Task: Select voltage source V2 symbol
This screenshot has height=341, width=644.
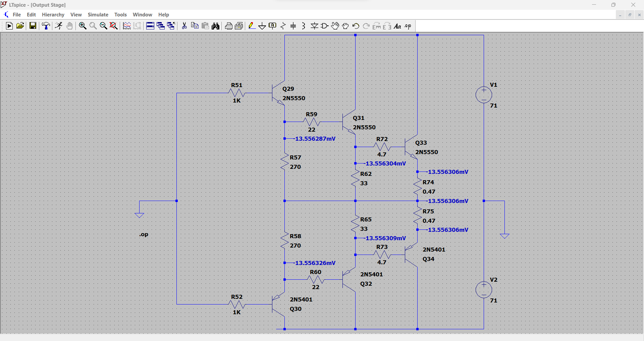Action: click(x=484, y=290)
